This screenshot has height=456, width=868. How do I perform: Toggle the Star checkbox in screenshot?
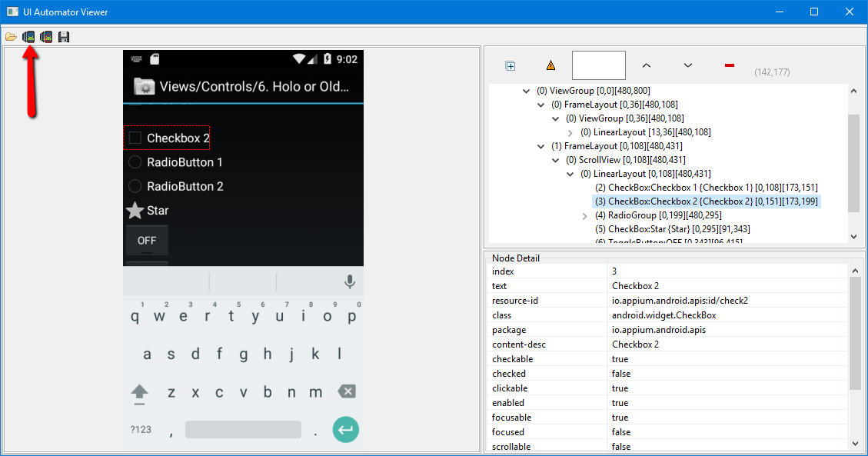pos(135,210)
